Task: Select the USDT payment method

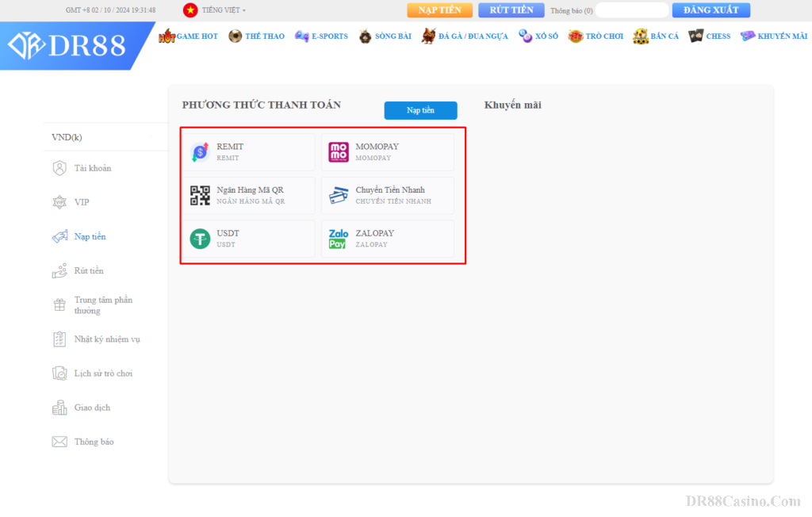Action: pos(249,239)
